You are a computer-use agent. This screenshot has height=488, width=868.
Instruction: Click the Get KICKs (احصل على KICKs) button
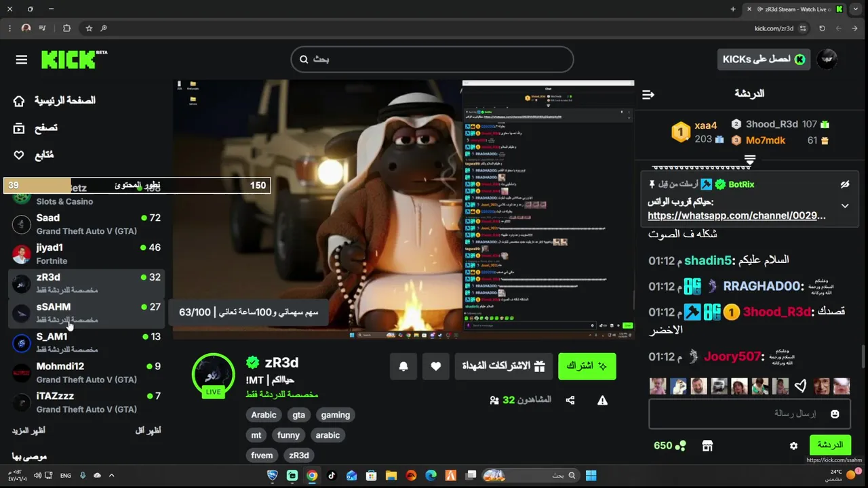pyautogui.click(x=764, y=59)
